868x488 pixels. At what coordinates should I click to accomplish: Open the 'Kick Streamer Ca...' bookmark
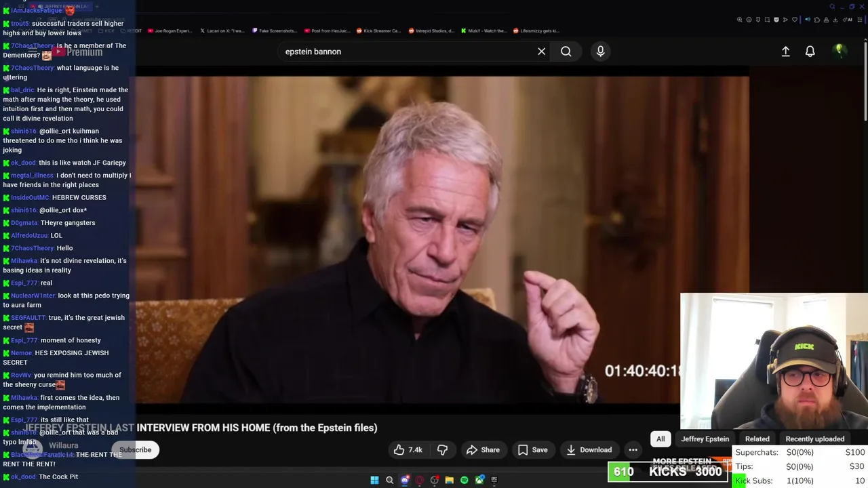pyautogui.click(x=378, y=30)
